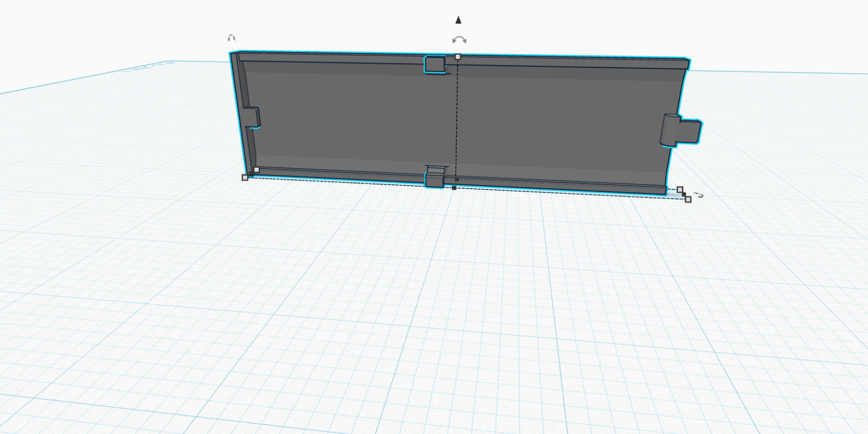Click the clip at the middle of the bottom edge
Image resolution: width=868 pixels, height=434 pixels.
[435, 176]
